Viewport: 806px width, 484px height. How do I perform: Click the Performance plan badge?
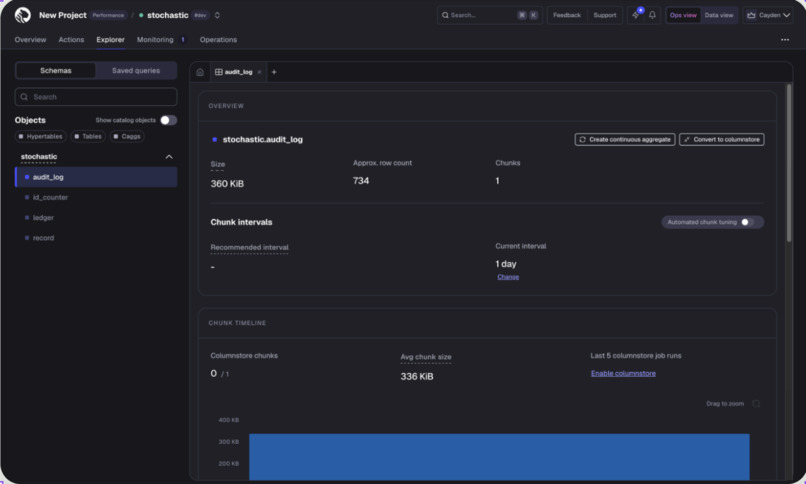(108, 15)
